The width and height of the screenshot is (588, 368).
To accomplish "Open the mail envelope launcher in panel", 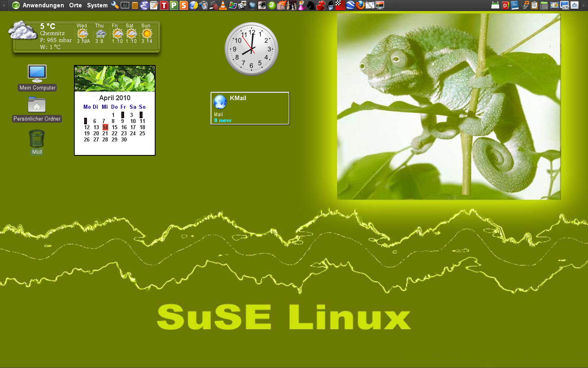I will pyautogui.click(x=370, y=5).
